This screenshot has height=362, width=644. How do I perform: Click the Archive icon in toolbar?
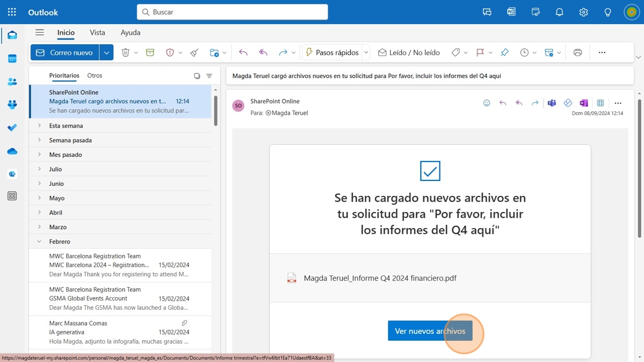pyautogui.click(x=150, y=52)
